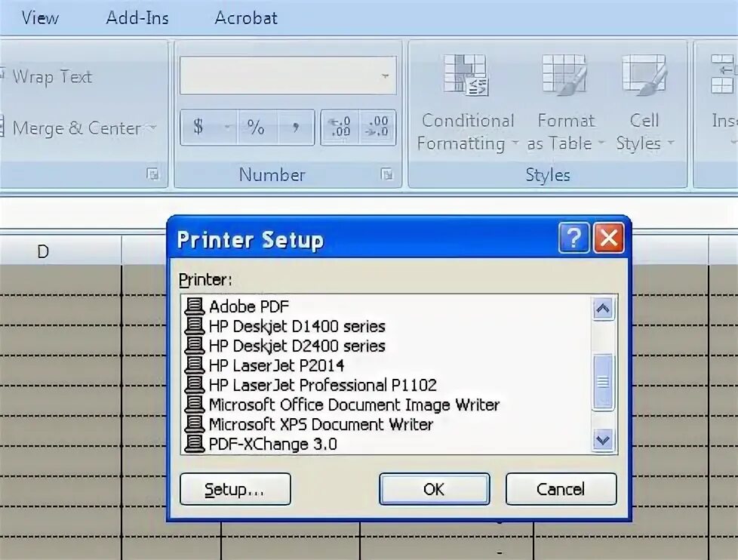
Task: Toggle Wrap Text in the ribbon
Action: [x=47, y=76]
